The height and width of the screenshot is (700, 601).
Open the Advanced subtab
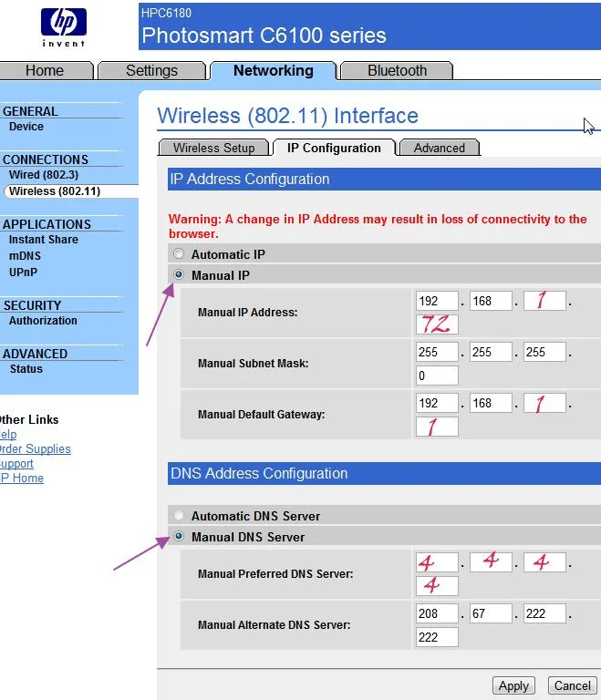click(440, 148)
